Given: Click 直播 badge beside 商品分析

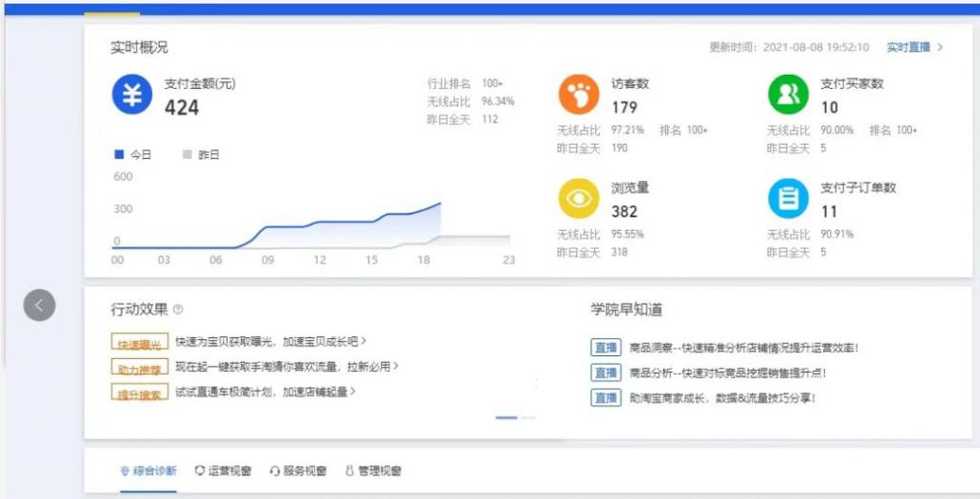Looking at the screenshot, I should coord(606,373).
